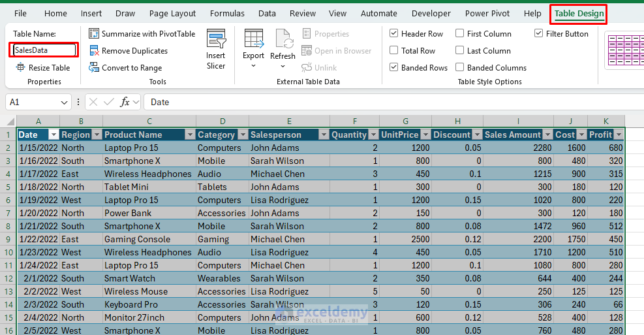Enable the Total Row checkbox

tap(393, 50)
